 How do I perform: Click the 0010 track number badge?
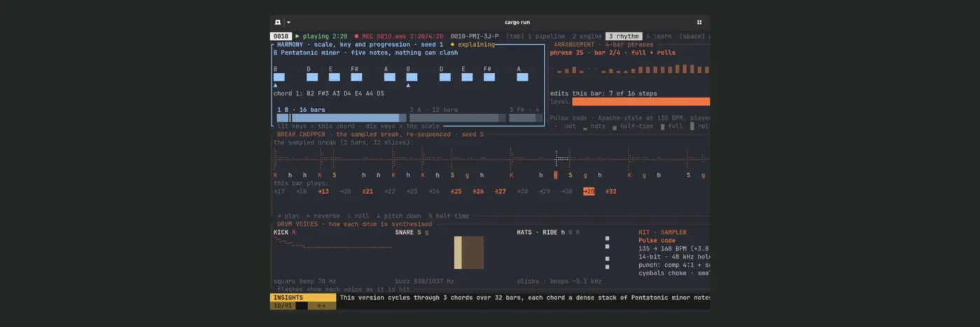point(281,36)
